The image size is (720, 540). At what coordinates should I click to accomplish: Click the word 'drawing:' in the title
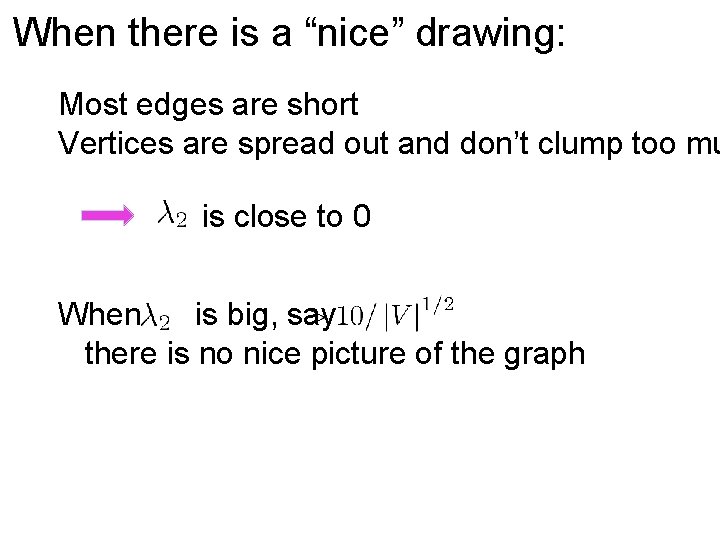(x=490, y=34)
